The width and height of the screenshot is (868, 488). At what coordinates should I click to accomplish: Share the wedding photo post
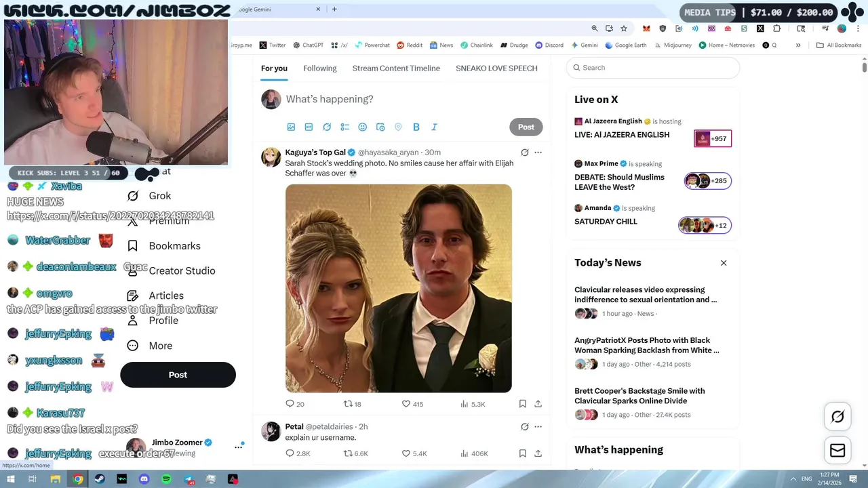(x=538, y=404)
